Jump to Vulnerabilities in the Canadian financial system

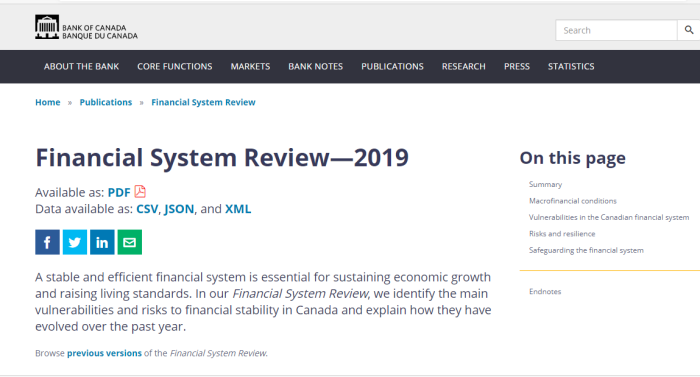(x=609, y=217)
